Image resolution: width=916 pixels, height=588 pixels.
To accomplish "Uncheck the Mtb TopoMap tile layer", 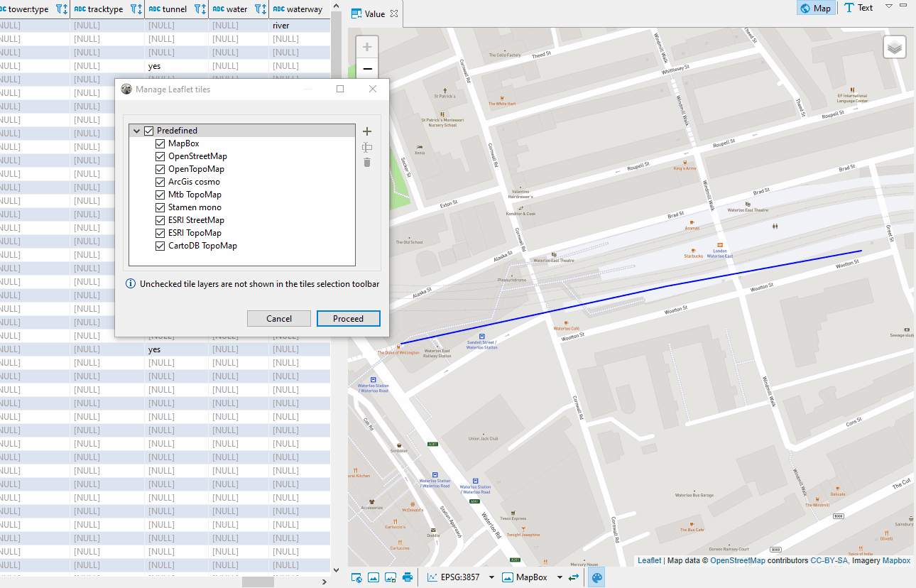I will 160,195.
